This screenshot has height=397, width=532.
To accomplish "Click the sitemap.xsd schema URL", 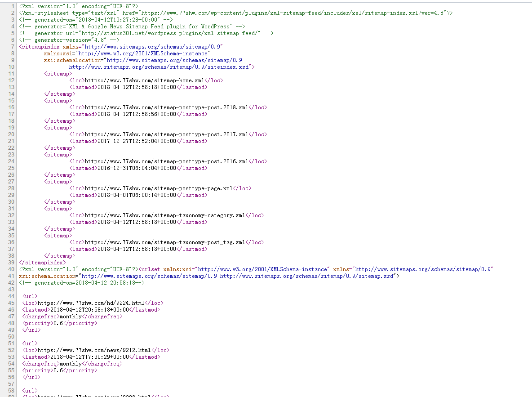I will click(306, 276).
